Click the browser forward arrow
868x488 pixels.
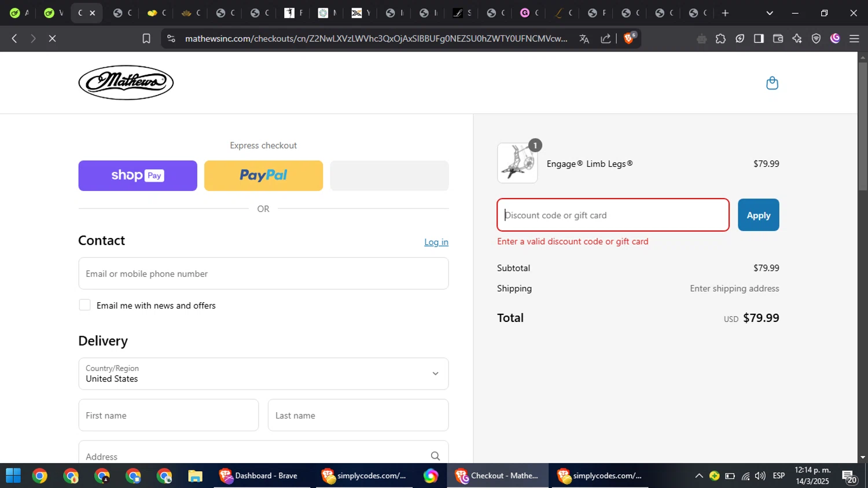coord(33,39)
